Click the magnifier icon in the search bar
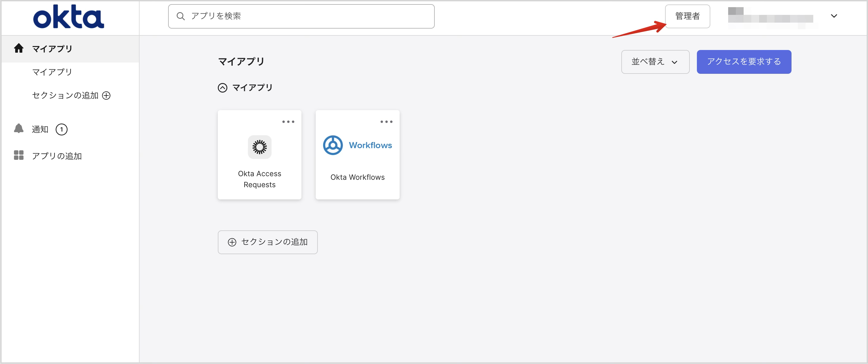 (x=181, y=16)
